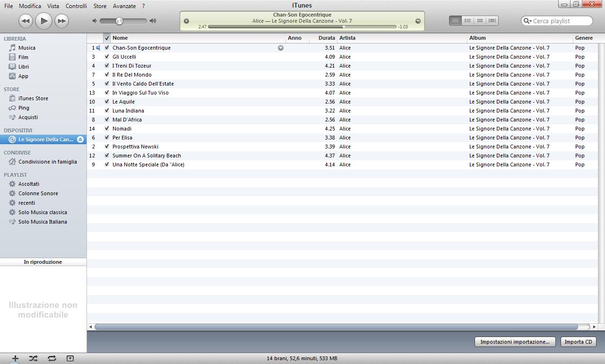Sort by Nome column header
This screenshot has width=605, height=364.
pos(198,38)
